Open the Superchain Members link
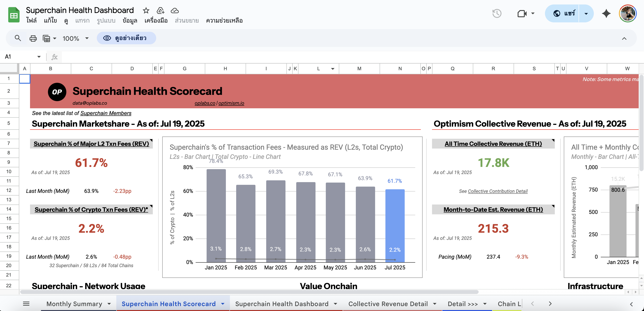Screen dimensions: 644x311 point(106,113)
